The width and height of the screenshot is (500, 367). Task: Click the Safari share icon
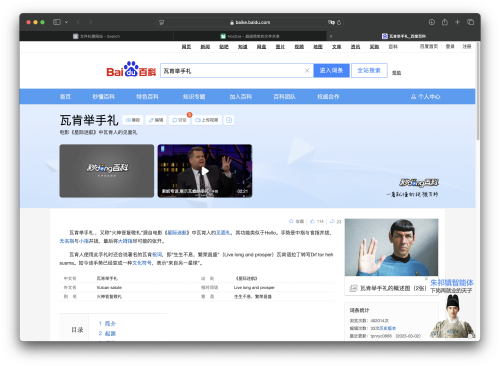pyautogui.click(x=445, y=22)
